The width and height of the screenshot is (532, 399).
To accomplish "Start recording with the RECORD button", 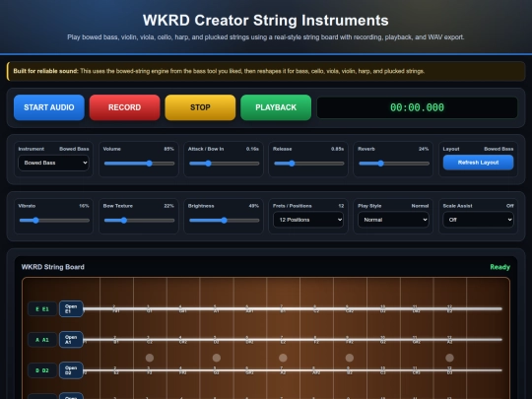I will pyautogui.click(x=124, y=107).
